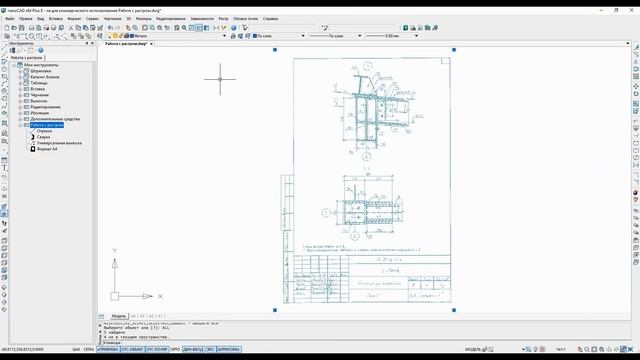This screenshot has width=640, height=360.
Task: Click the blue globe icon in toolbar
Action: pos(233,28)
